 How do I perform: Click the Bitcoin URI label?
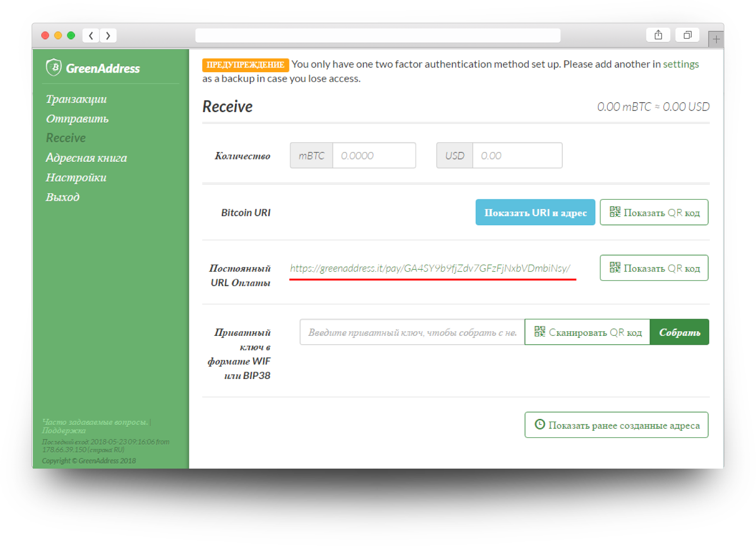click(246, 212)
